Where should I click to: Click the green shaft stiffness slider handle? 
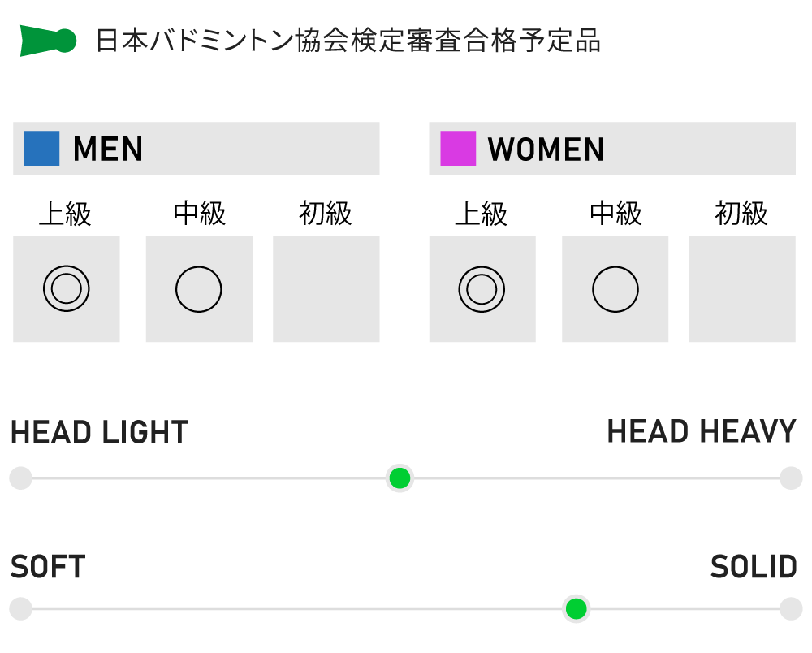point(576,608)
